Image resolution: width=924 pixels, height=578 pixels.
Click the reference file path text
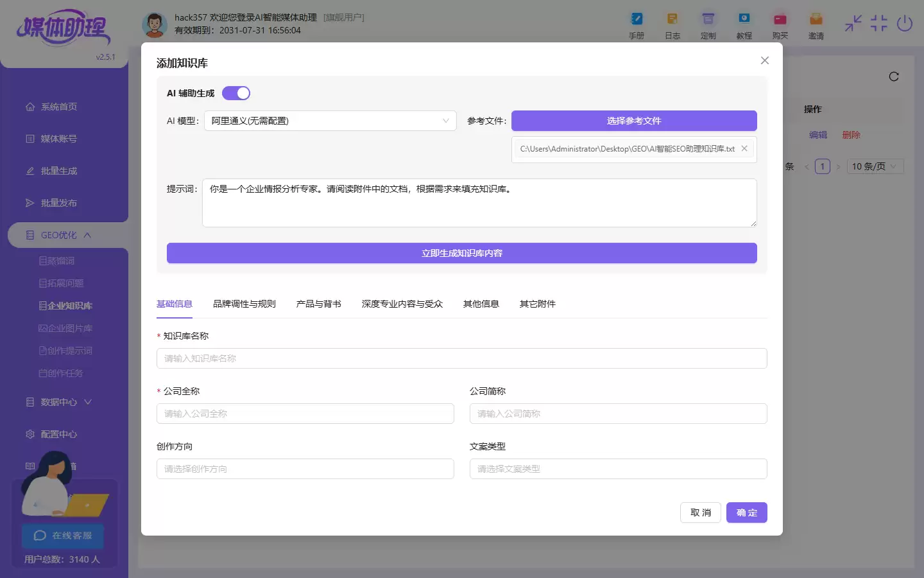[628, 148]
